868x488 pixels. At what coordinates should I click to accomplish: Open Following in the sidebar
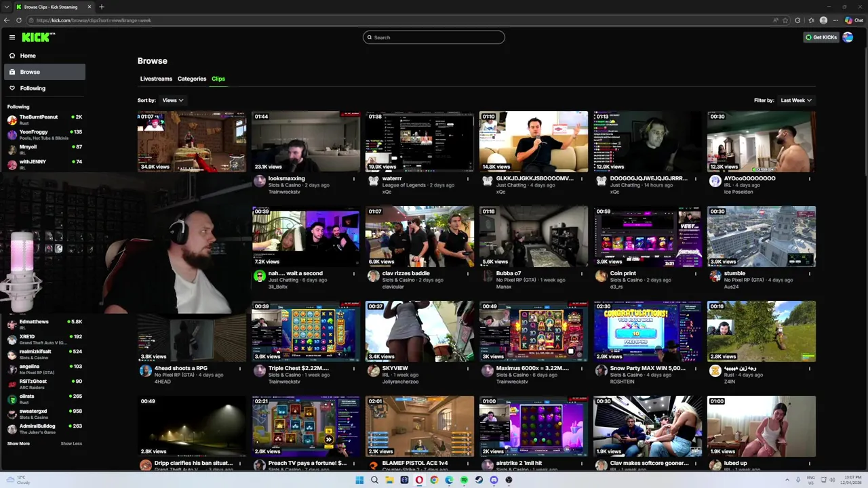[x=45, y=88]
